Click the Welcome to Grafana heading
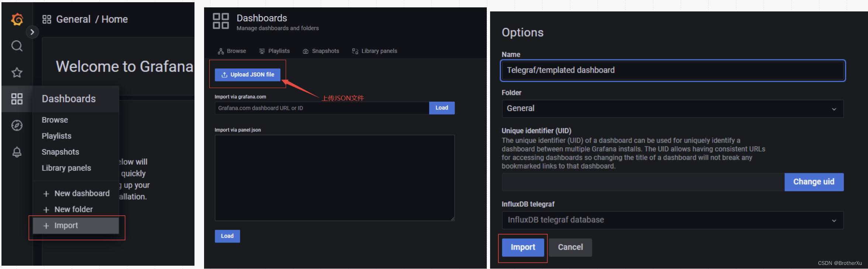 (x=125, y=67)
